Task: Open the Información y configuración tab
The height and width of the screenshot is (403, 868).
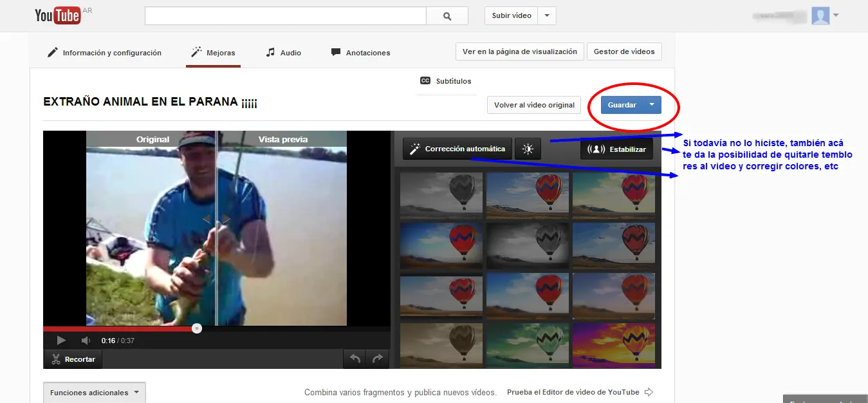Action: [x=104, y=53]
